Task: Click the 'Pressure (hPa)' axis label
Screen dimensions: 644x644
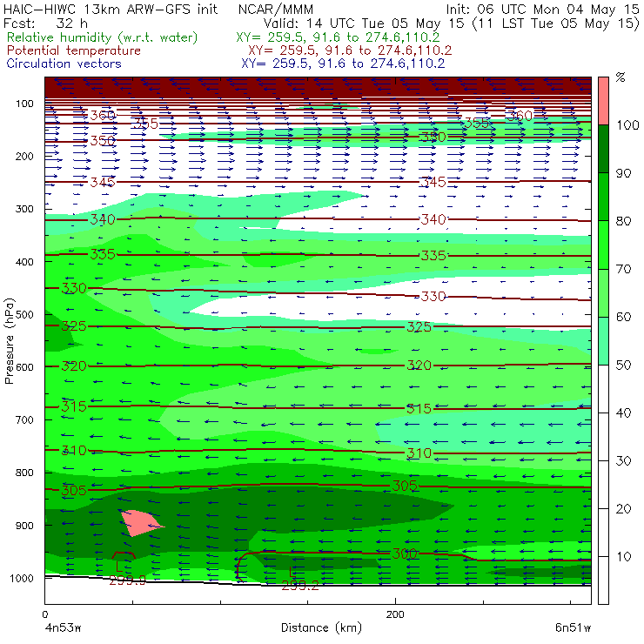Action: tap(9, 341)
